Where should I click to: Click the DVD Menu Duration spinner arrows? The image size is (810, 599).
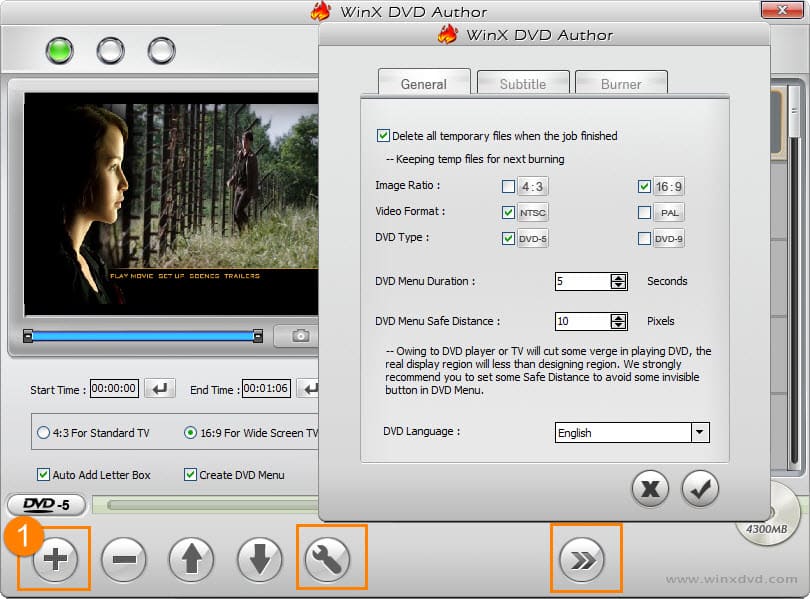[x=618, y=281]
